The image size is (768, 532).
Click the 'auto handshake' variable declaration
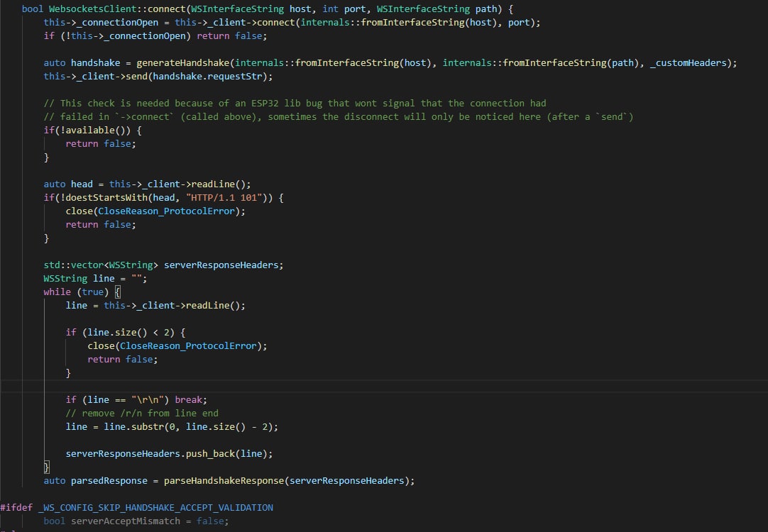(82, 62)
